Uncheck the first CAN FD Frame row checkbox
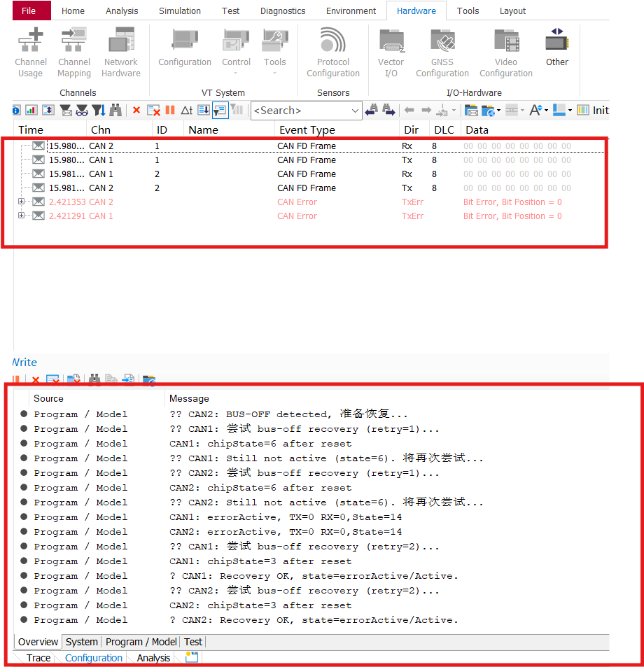This screenshot has width=644, height=667. pos(38,146)
